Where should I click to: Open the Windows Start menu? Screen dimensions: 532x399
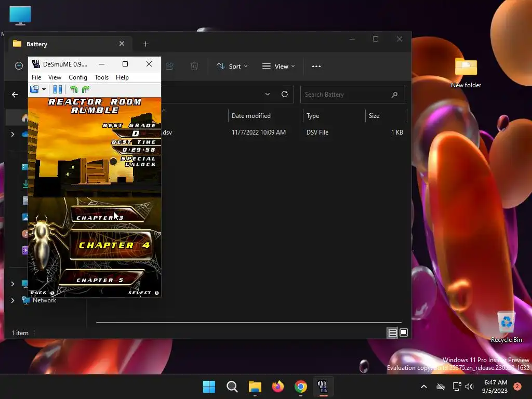(x=209, y=387)
